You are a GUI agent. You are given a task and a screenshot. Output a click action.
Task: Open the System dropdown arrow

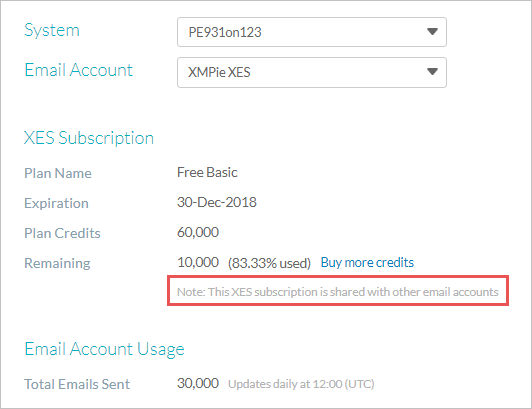(432, 32)
